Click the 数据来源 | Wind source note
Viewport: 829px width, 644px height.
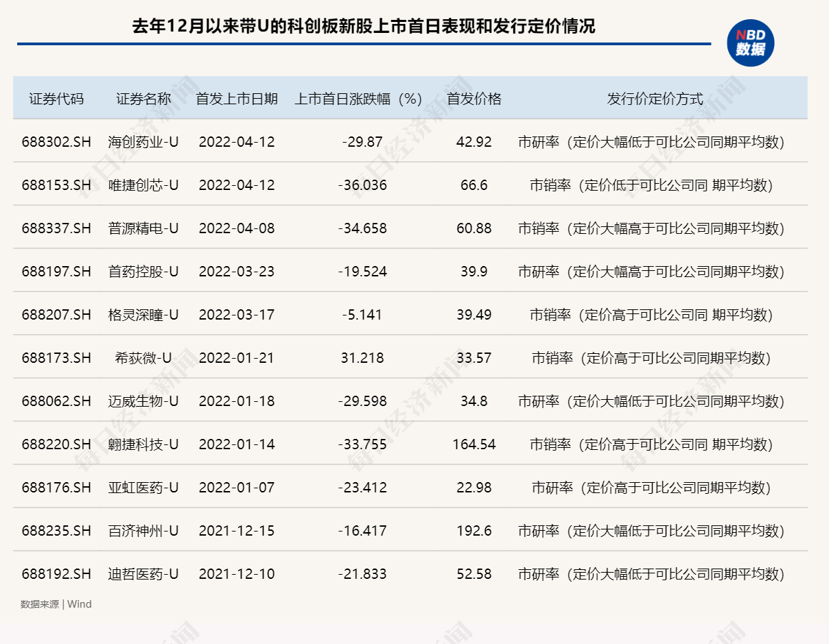click(x=56, y=604)
